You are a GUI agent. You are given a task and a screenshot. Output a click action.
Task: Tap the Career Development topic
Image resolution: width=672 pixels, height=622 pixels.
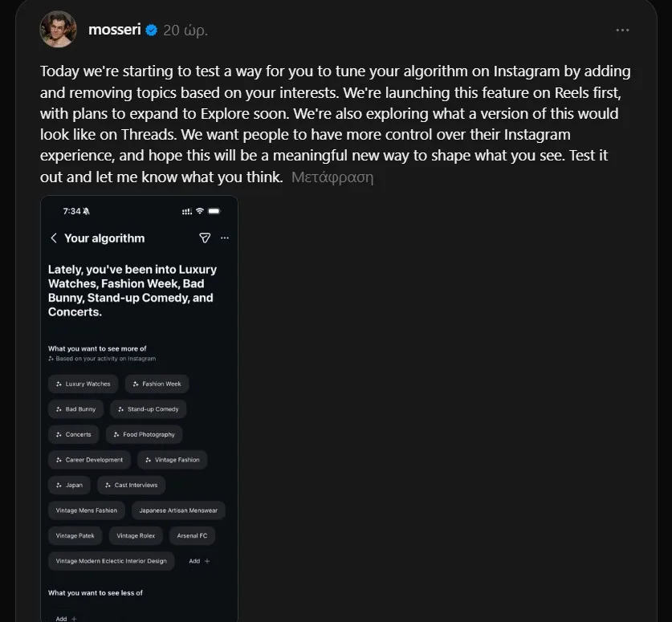click(90, 460)
